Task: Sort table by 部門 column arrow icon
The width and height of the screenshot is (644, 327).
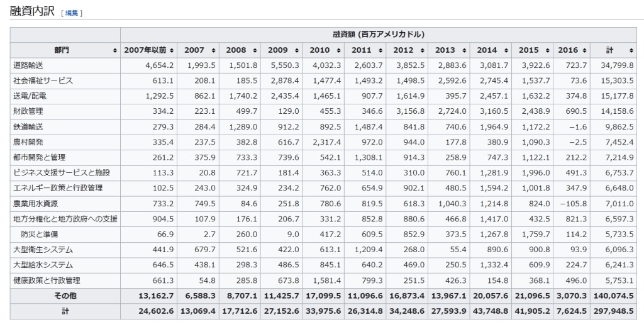Action: (x=114, y=50)
